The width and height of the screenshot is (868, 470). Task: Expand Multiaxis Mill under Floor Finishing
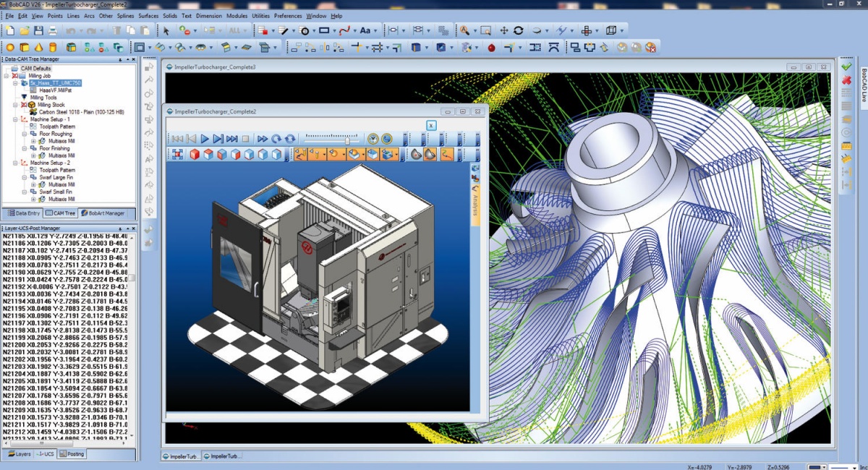pos(33,155)
